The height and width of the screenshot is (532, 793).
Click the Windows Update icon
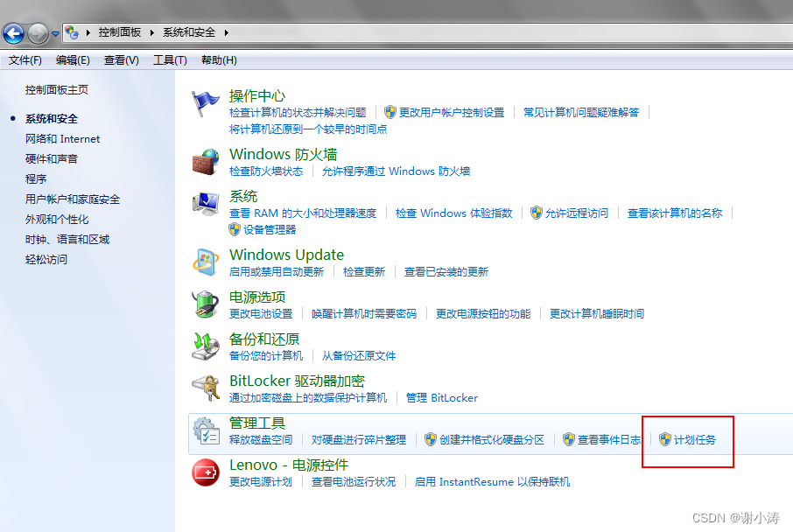coord(206,262)
